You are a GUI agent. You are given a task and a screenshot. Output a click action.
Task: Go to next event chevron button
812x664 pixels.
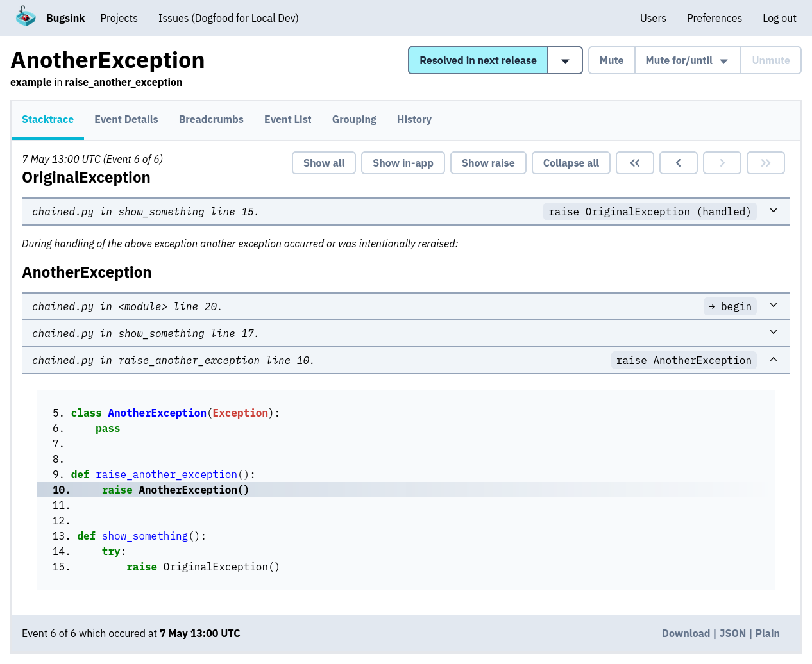[722, 163]
